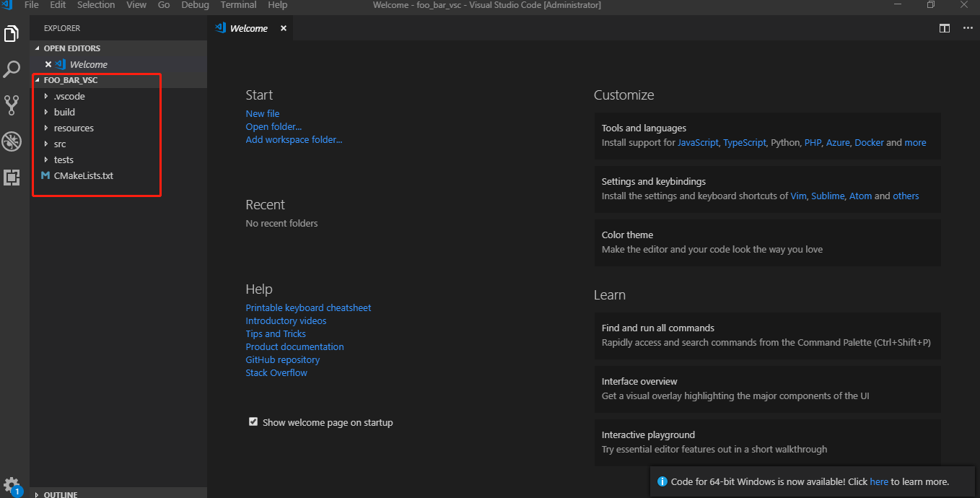Click the New file link
The width and height of the screenshot is (980, 498).
coord(262,113)
